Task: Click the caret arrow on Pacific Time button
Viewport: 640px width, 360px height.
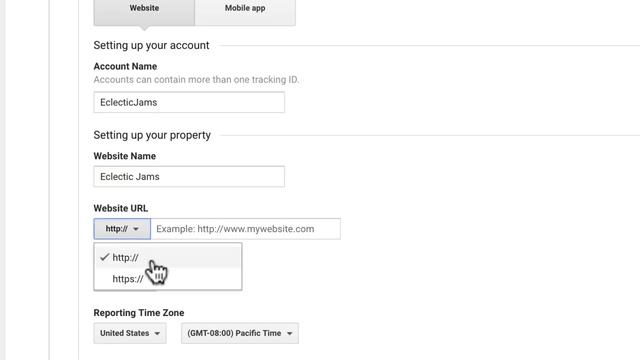Action: 289,333
